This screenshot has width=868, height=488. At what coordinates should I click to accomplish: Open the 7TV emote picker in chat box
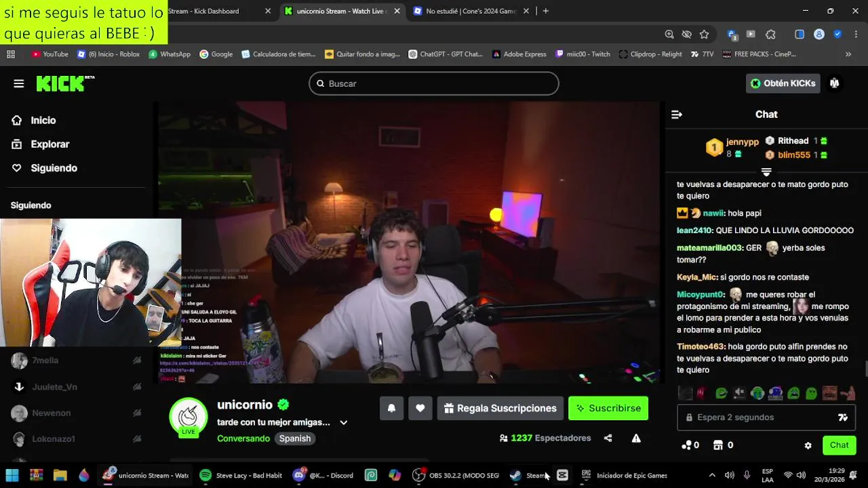click(843, 418)
